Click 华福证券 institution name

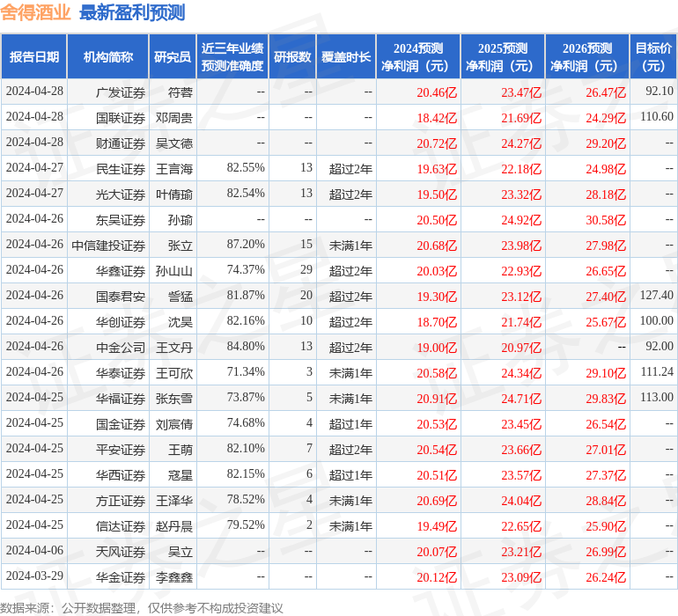tap(121, 399)
